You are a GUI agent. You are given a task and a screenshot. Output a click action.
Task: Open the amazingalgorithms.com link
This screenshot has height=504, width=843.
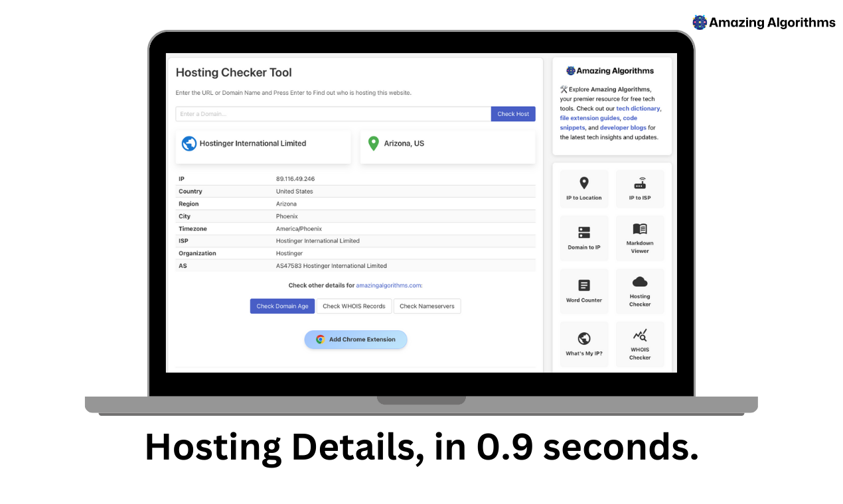click(388, 285)
